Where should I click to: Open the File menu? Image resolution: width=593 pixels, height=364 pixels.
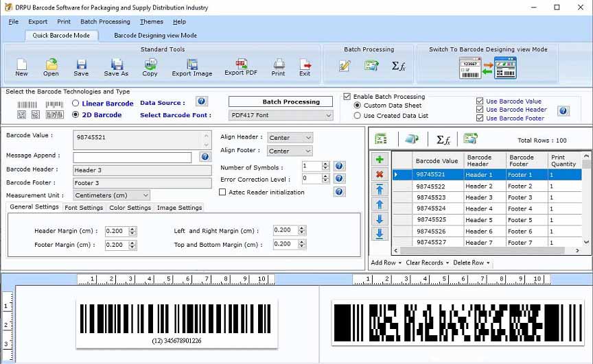click(13, 21)
